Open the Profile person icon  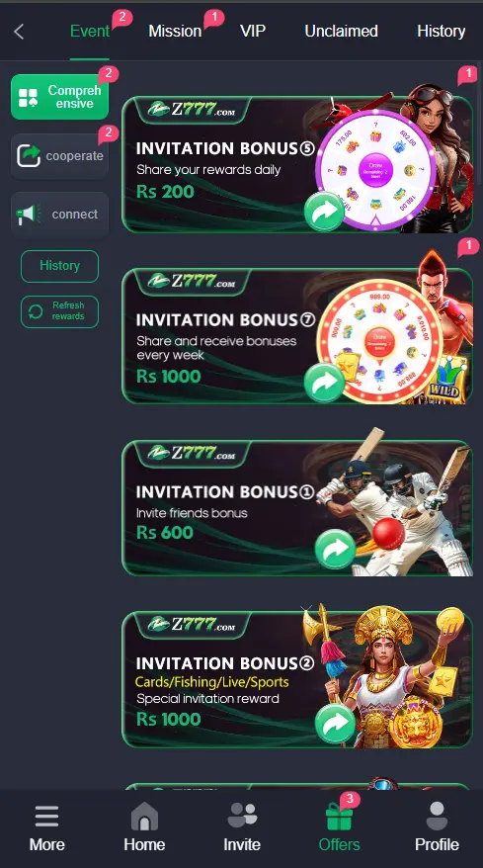tap(437, 816)
